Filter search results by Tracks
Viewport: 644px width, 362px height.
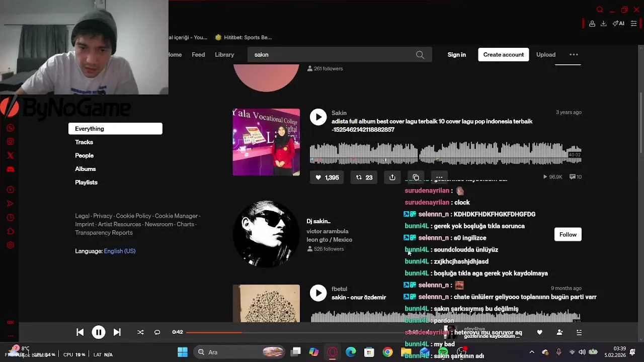tap(84, 142)
